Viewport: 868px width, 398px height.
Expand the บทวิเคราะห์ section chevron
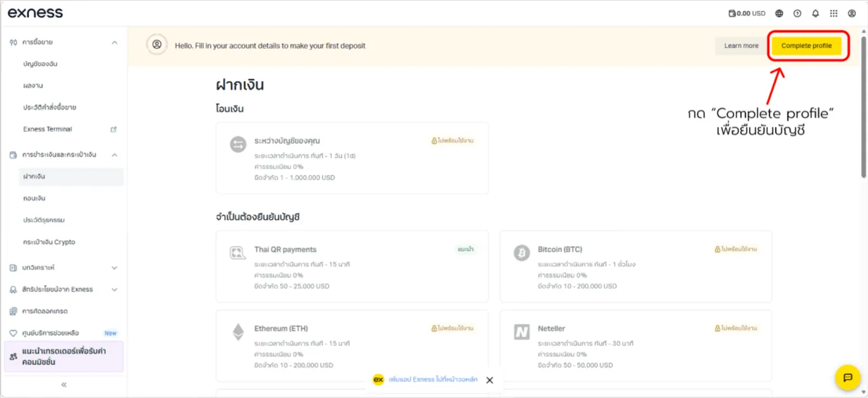click(114, 268)
